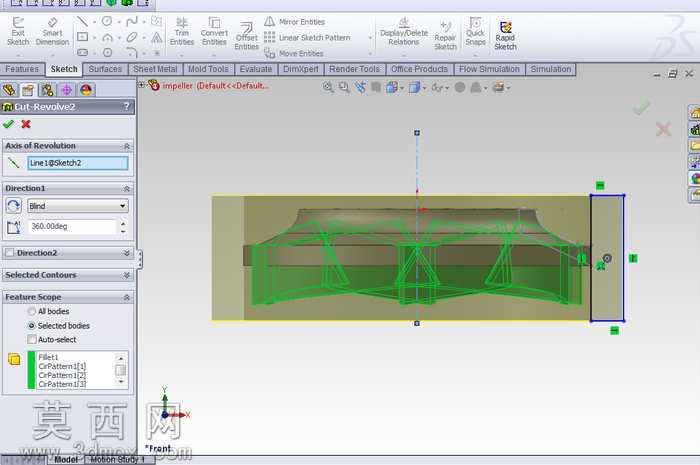The height and width of the screenshot is (465, 700).
Task: Collapse the Direction1 section
Action: click(x=127, y=189)
